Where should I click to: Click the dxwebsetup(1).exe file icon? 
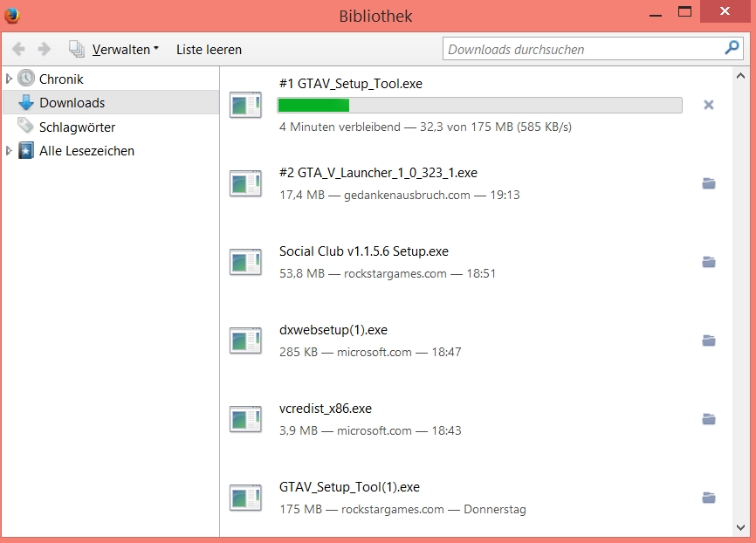pos(245,340)
